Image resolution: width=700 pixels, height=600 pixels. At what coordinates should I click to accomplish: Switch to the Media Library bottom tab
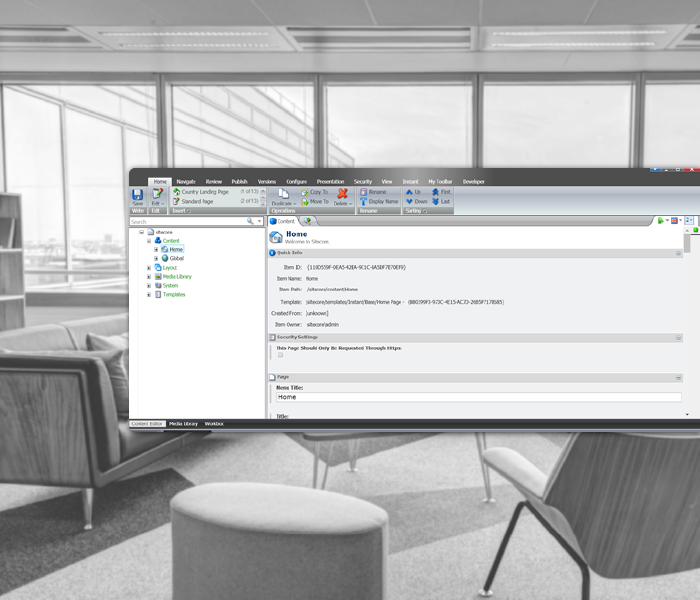tap(183, 424)
